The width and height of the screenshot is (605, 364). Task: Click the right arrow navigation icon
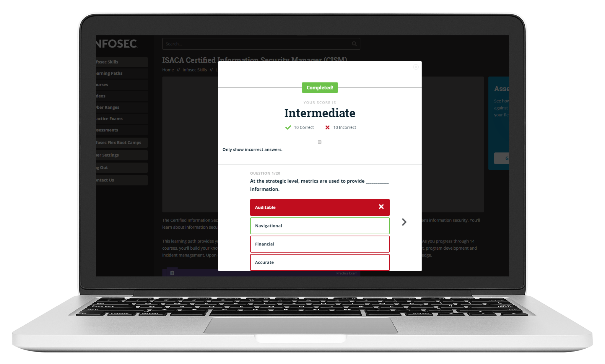pos(404,222)
